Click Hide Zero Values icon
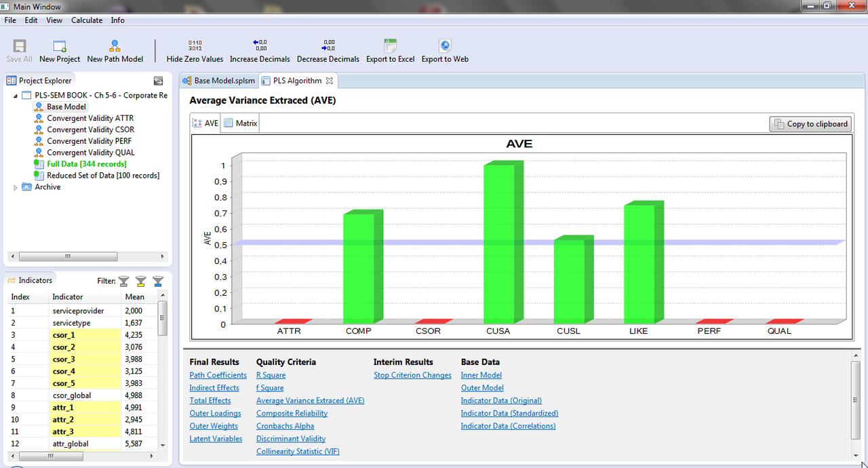Image resolution: width=868 pixels, height=468 pixels. (195, 46)
